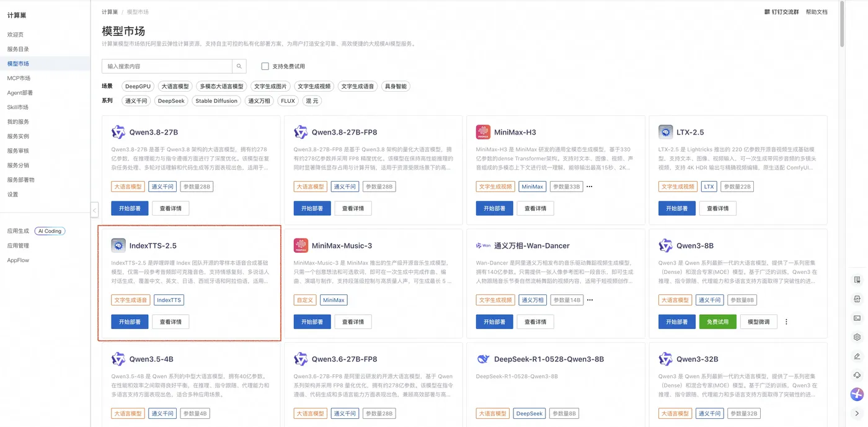Click the Wan logo of 通义万相-Wan-Dancer

point(483,245)
